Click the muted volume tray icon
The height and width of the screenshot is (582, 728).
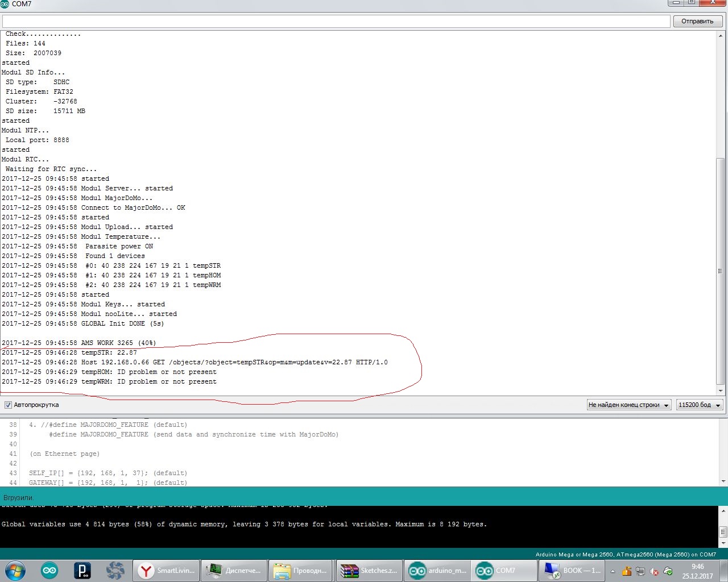click(x=654, y=571)
